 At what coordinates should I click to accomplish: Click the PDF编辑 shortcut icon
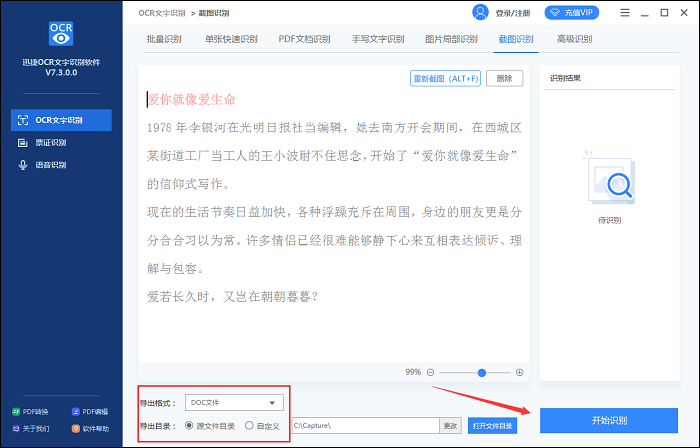[x=76, y=411]
